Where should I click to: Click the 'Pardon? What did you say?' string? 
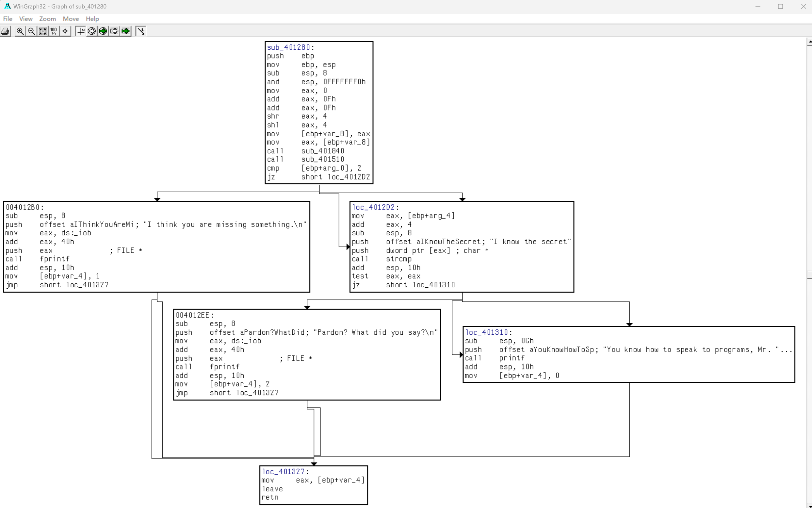click(376, 332)
